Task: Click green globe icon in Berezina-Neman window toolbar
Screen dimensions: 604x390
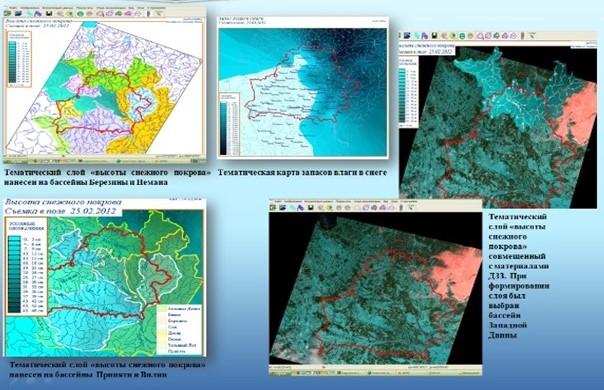Action: pyautogui.click(x=80, y=13)
